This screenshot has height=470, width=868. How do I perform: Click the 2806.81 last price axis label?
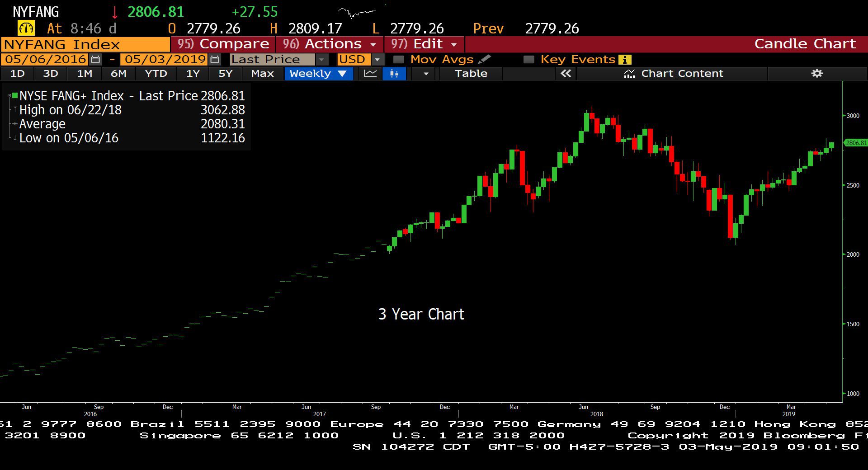[856, 143]
